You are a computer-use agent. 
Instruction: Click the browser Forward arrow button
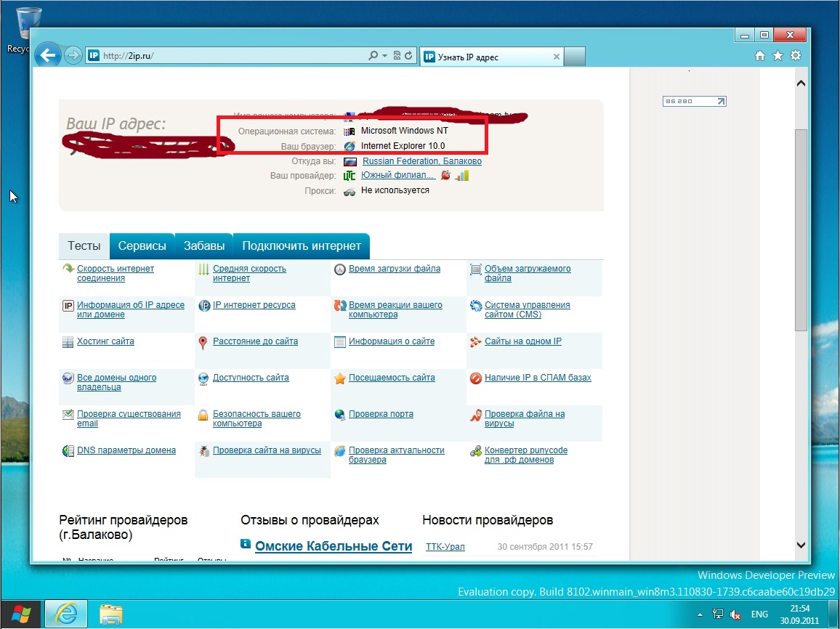point(73,55)
